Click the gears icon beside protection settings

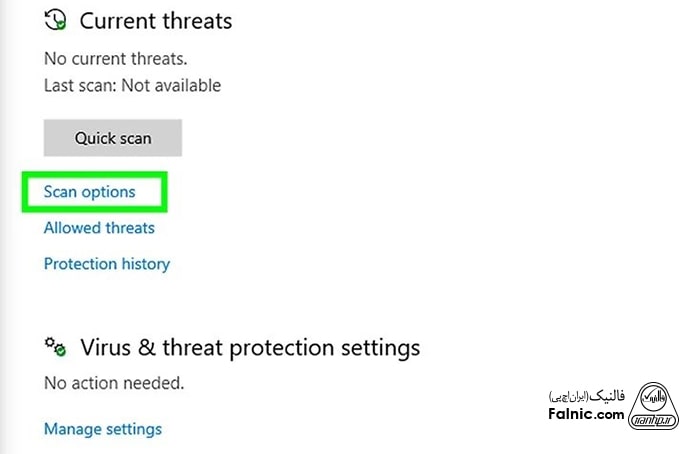(x=55, y=347)
